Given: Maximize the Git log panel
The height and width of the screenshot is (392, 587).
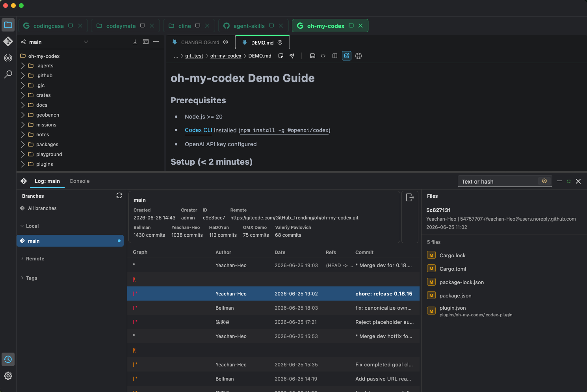Looking at the screenshot, I should click(569, 181).
